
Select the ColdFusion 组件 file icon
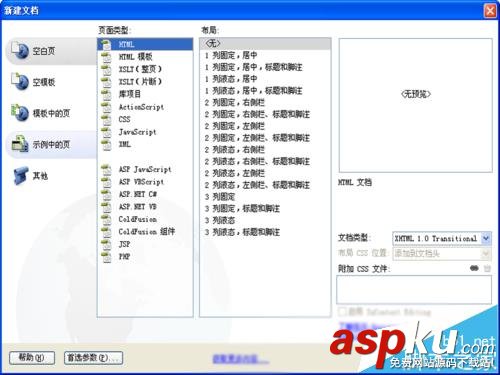106,232
